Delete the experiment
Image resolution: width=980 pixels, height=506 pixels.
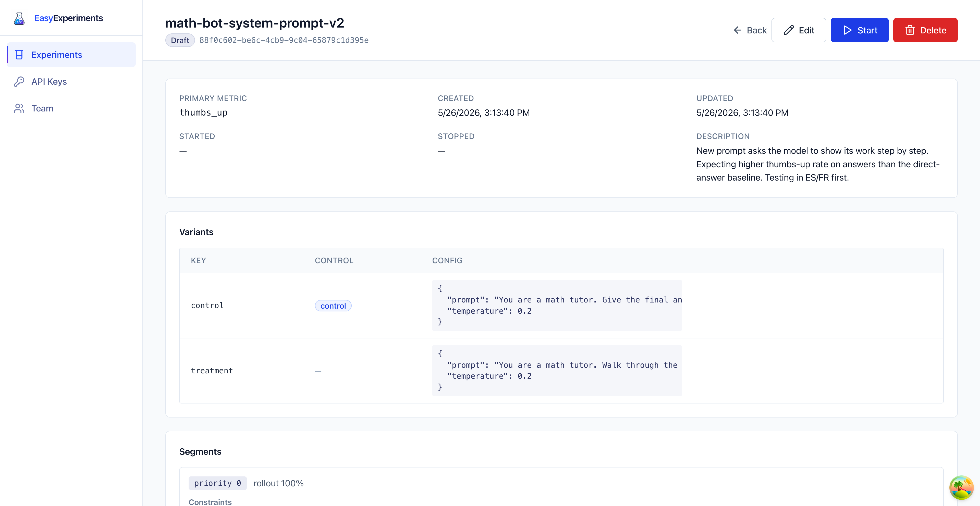point(925,30)
